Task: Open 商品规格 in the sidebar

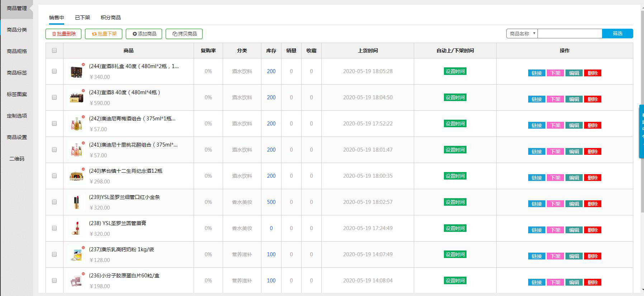Action: coord(17,51)
